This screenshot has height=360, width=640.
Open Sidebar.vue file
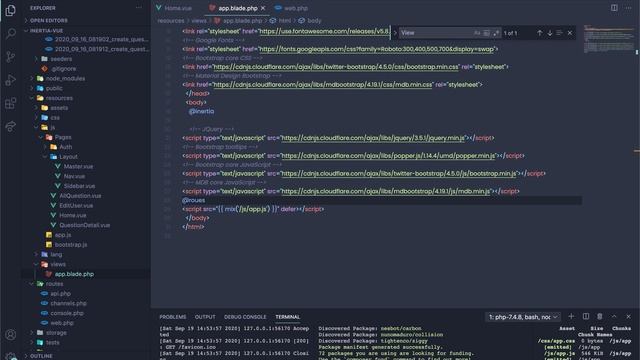[79, 186]
